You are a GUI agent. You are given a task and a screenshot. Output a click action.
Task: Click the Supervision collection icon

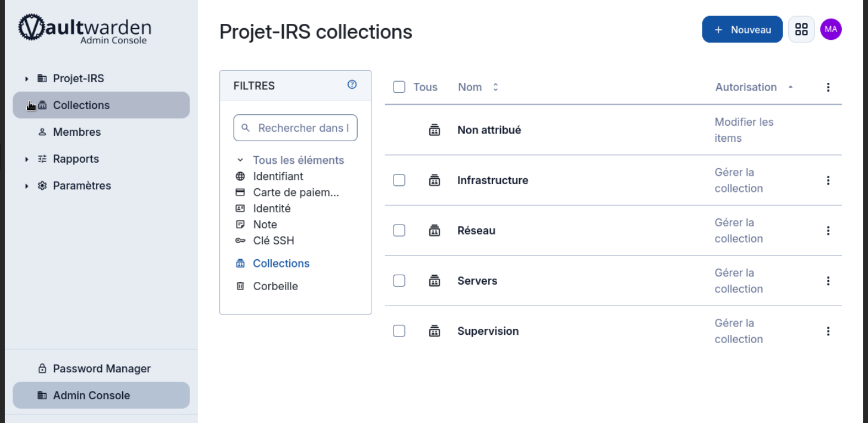coord(435,331)
